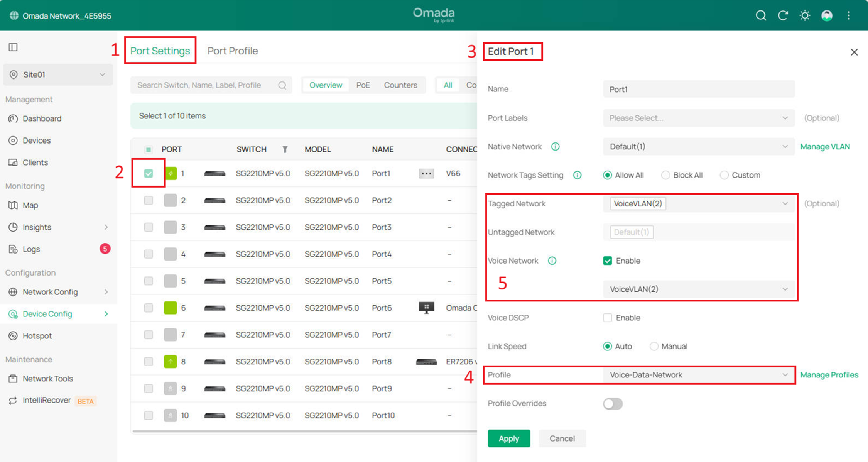Uncheck the Voice Network Enable checkbox
The width and height of the screenshot is (868, 462).
(x=608, y=261)
